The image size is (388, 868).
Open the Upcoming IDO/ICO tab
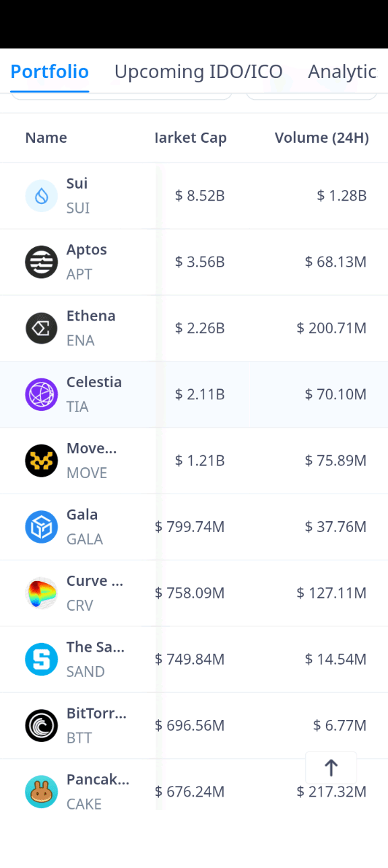pyautogui.click(x=199, y=71)
